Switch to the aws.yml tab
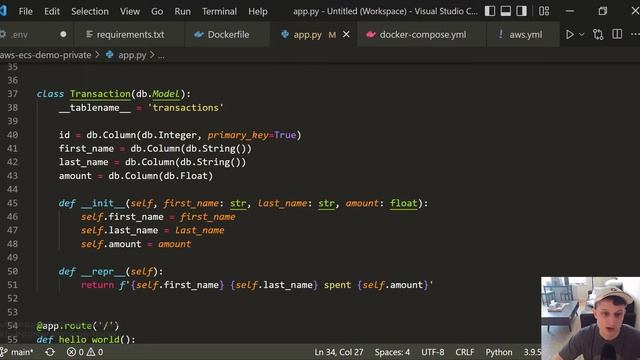 522,35
